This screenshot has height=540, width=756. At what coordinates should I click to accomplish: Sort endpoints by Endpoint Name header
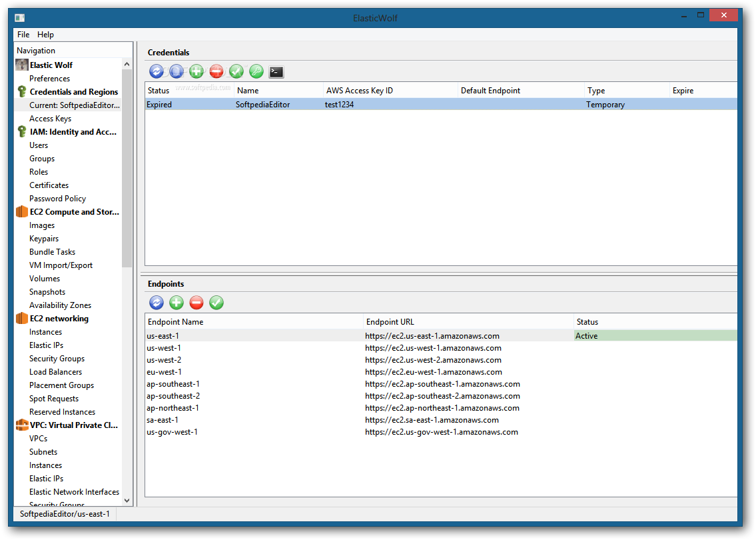(x=254, y=321)
